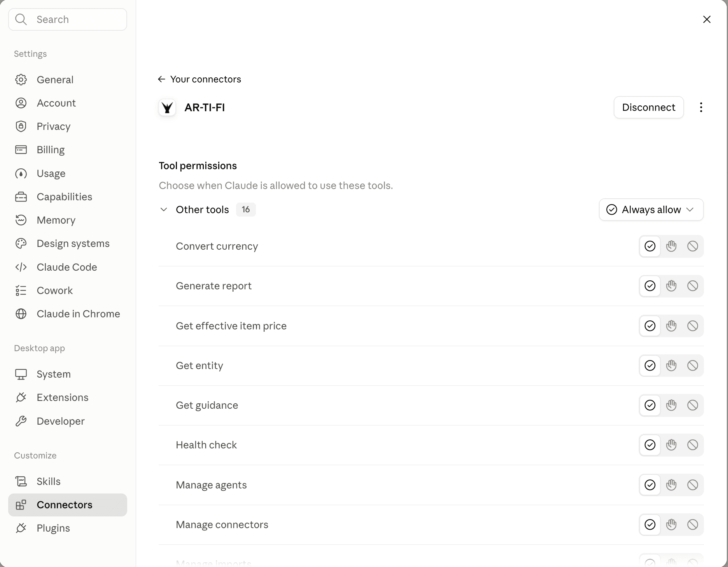
Task: Open the Extensions page
Action: coord(68,397)
